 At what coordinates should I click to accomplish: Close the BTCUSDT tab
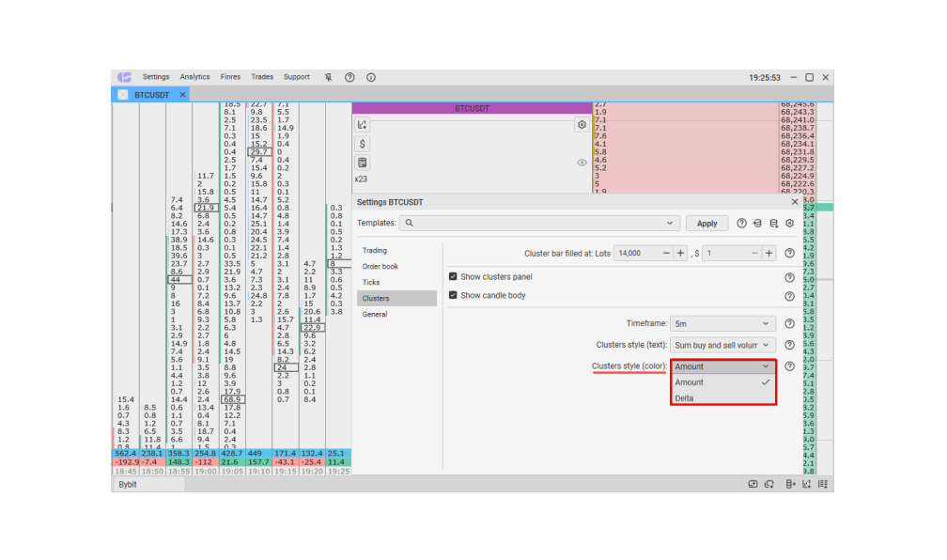[182, 95]
